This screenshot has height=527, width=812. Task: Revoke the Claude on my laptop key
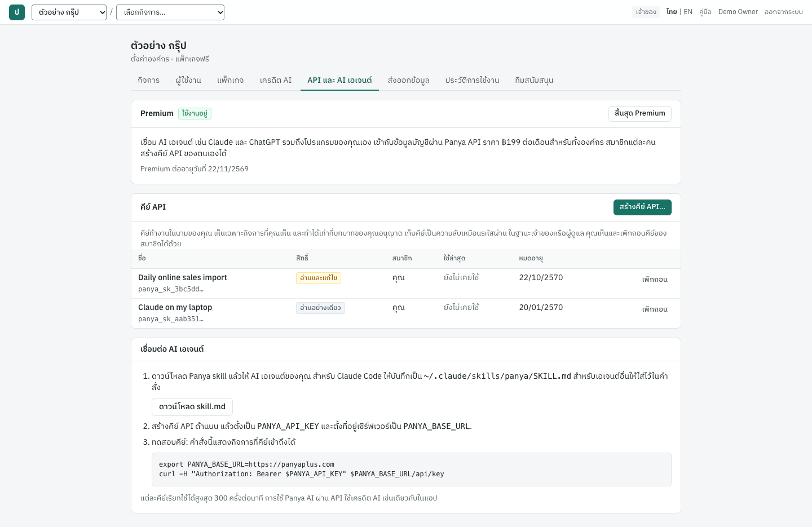coord(655,309)
